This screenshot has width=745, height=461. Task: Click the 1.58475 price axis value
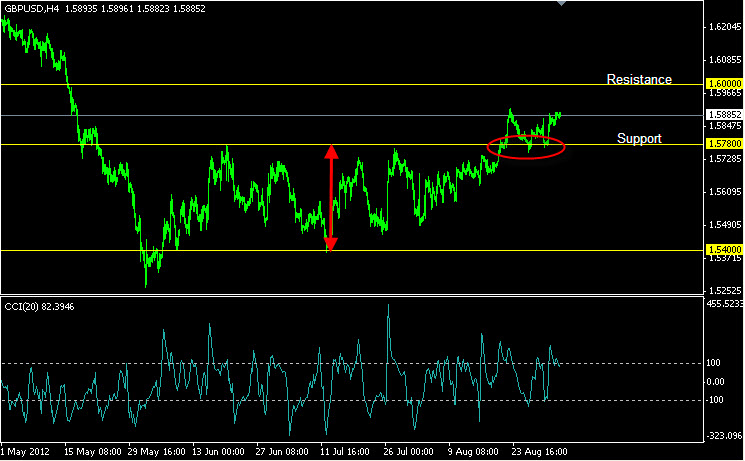pos(725,126)
